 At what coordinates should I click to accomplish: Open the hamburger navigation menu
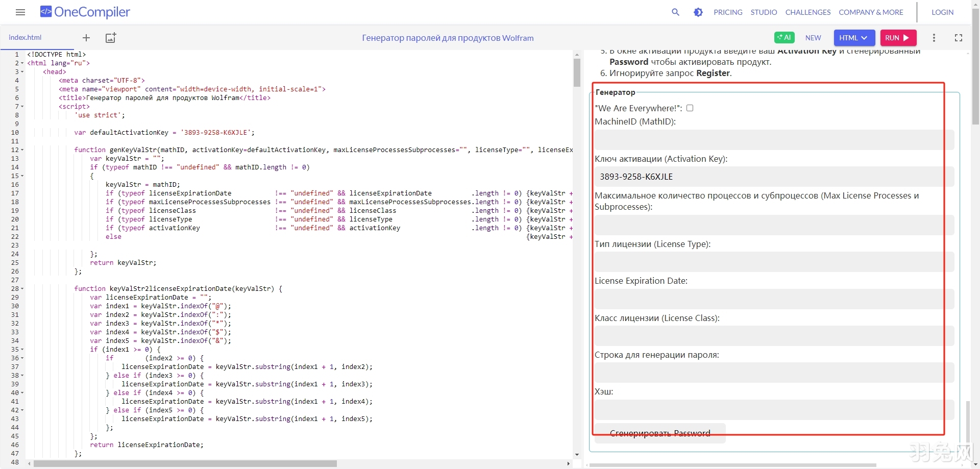tap(20, 12)
